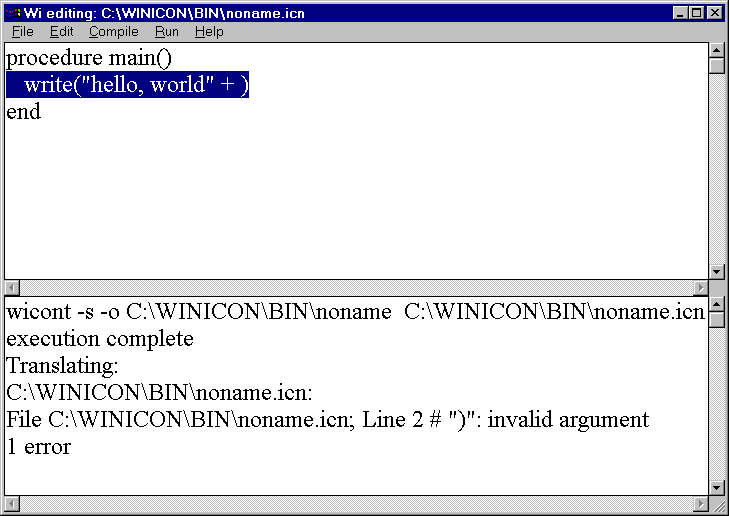The image size is (729, 516).
Task: Click the output pane's scroll up arrow
Action: [x=716, y=303]
